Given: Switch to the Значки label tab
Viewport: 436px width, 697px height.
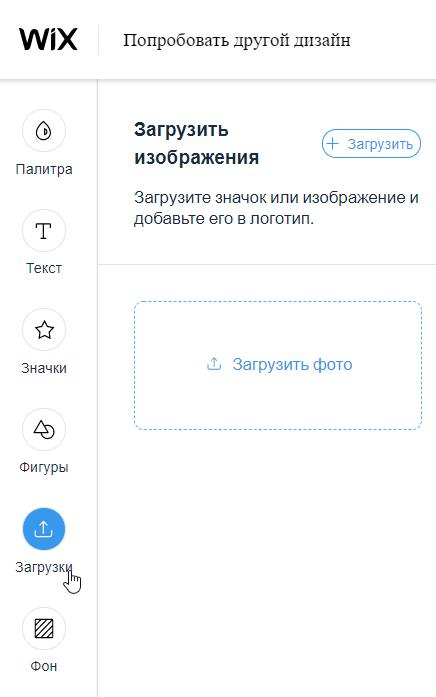Looking at the screenshot, I should (44, 368).
